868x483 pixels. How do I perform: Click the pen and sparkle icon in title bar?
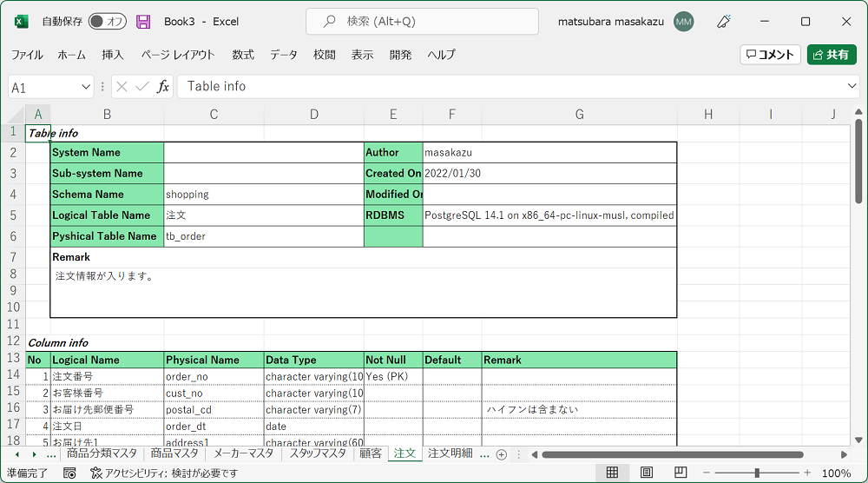pos(724,22)
